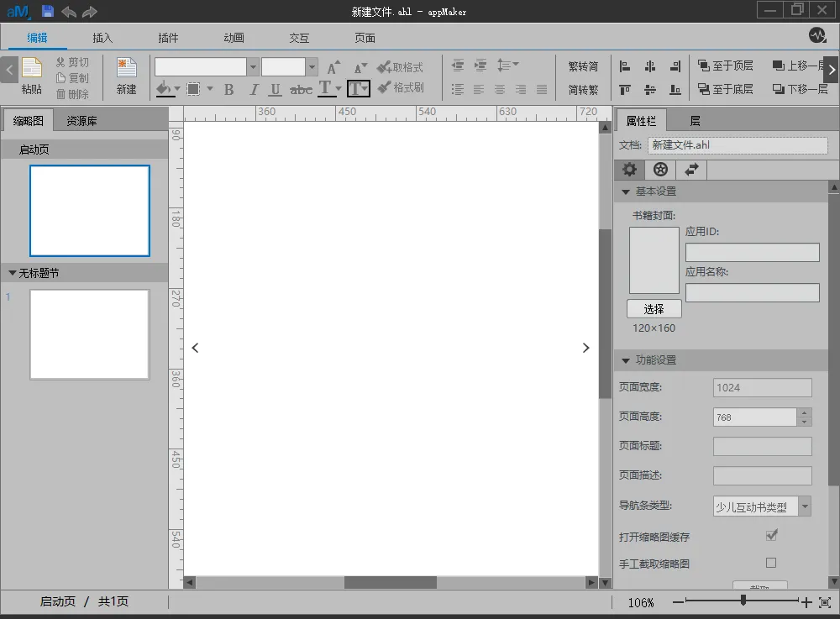Fit page to window icon in status bar

pos(825,603)
